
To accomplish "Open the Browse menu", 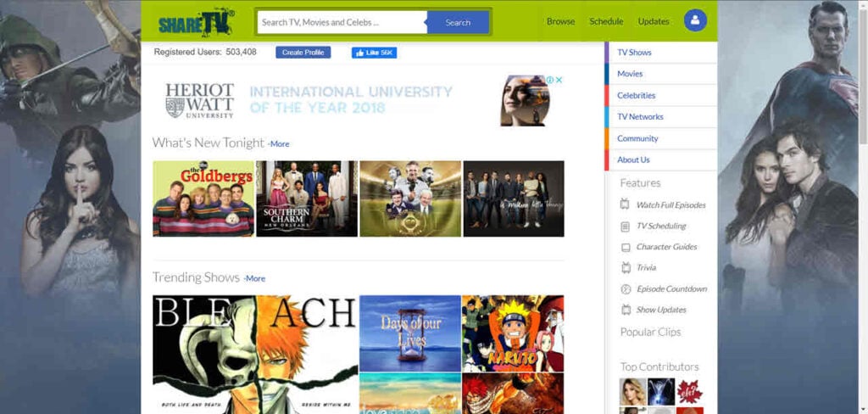I will pos(561,21).
